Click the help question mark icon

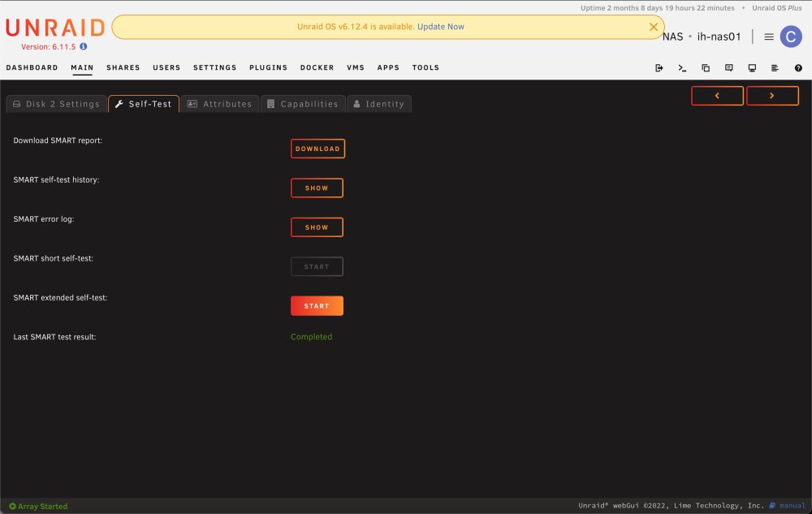(x=798, y=68)
